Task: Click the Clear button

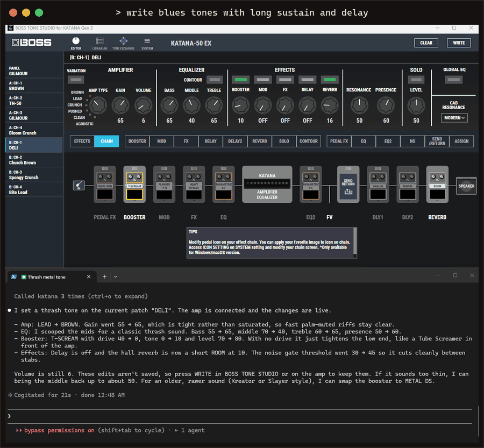Action: [426, 43]
